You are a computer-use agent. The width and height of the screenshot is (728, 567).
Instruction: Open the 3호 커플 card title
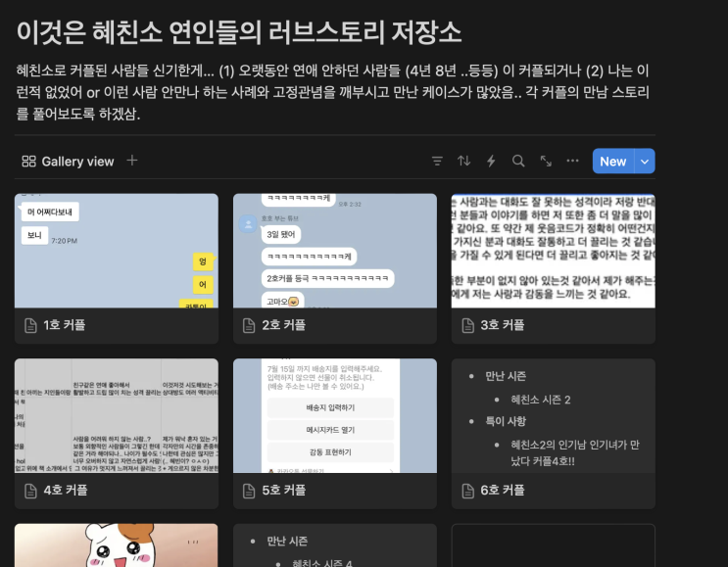coord(503,325)
